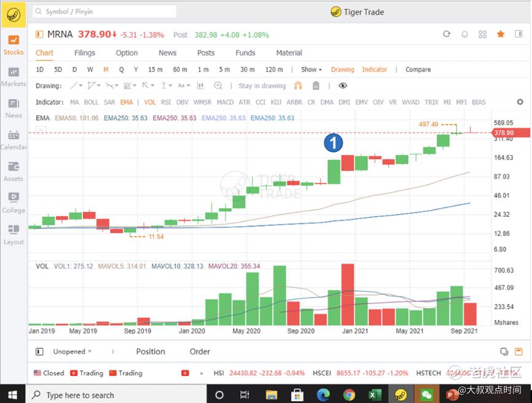
Task: Enable the KDJ indicator
Action: [276, 102]
